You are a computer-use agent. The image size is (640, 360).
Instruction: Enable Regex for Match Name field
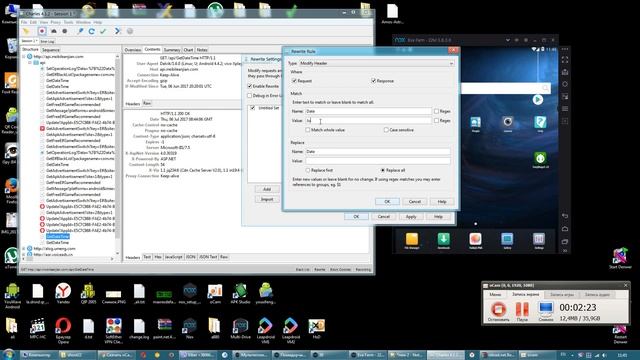coord(436,111)
